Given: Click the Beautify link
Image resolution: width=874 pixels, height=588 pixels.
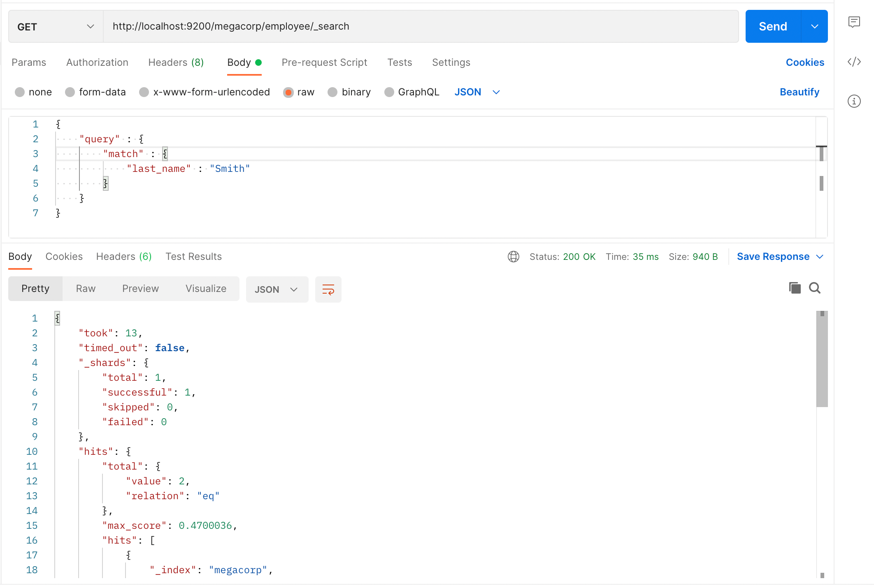Looking at the screenshot, I should point(799,92).
